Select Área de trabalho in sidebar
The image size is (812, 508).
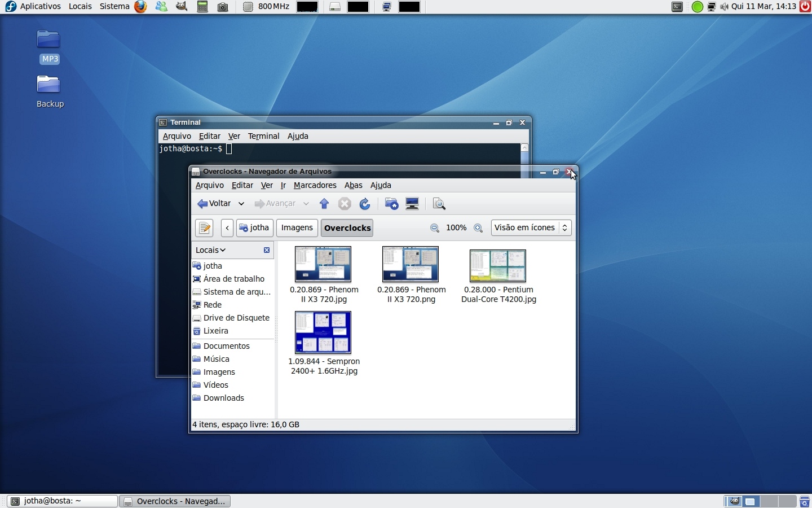click(228, 279)
